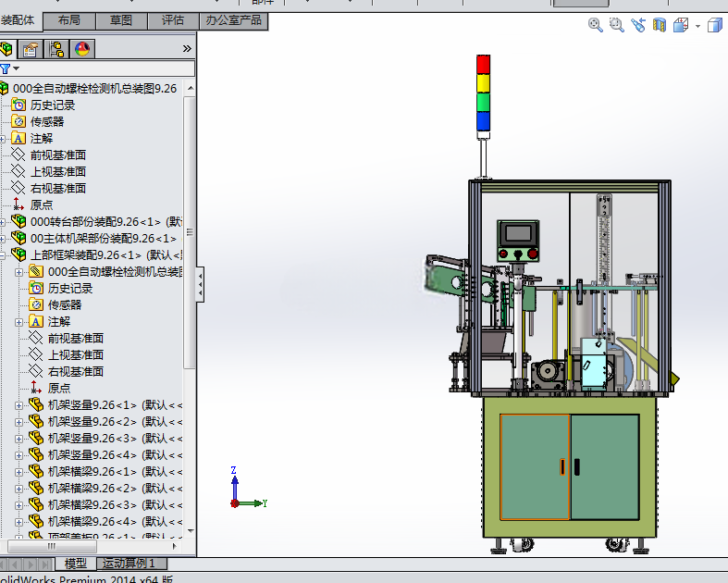Click the feature tree scroll-down arrow
This screenshot has height=583, width=728.
191,530
